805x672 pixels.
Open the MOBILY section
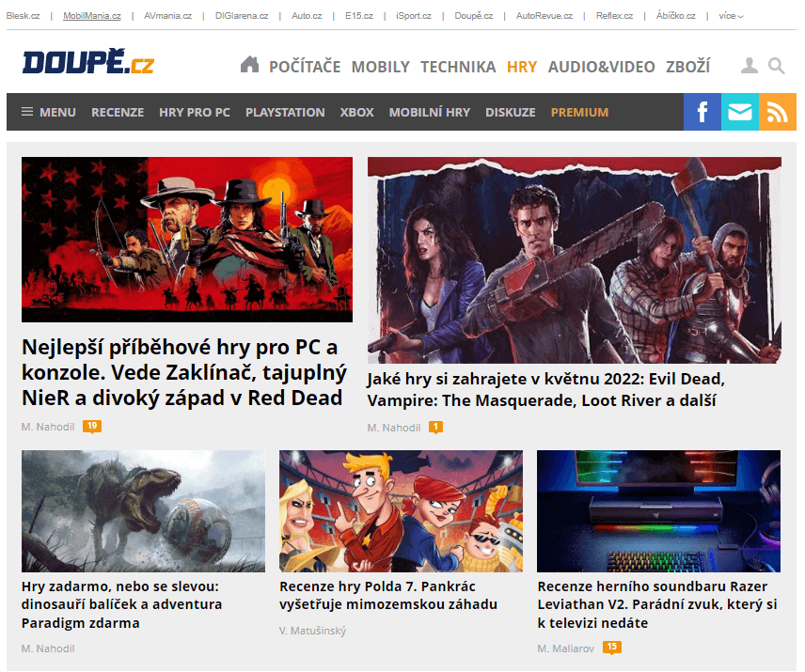click(x=381, y=67)
